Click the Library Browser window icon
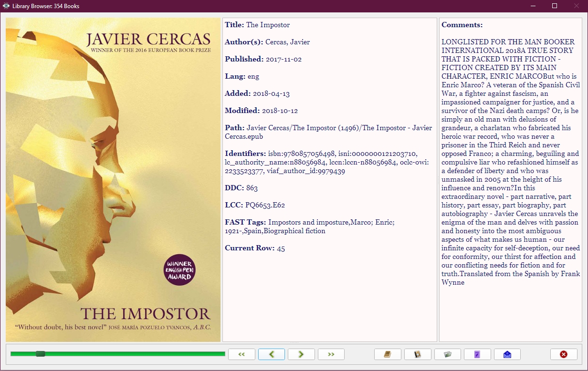Viewport: 588px width, 371px height. tap(6, 6)
